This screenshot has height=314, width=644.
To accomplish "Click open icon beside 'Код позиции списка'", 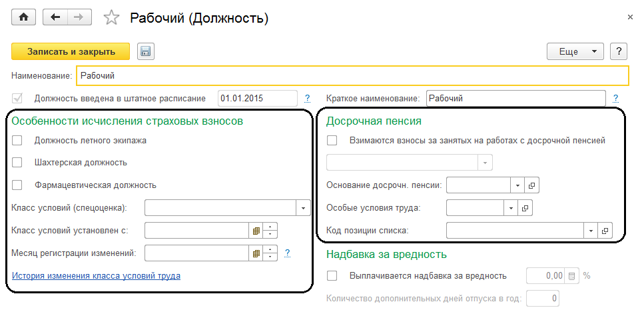I will tap(605, 231).
